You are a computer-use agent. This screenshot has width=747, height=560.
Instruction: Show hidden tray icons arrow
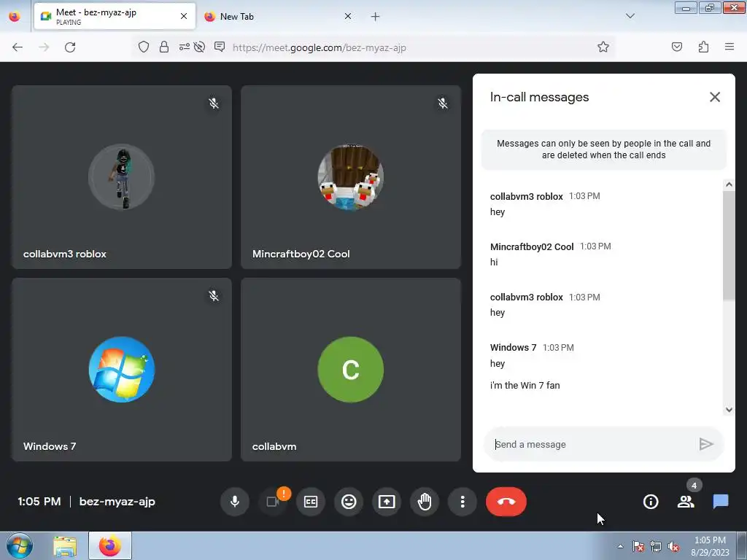[x=620, y=547]
